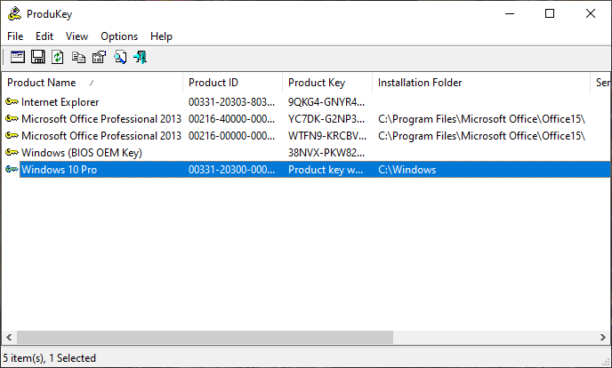Select the Internet Explorer row

click(306, 102)
